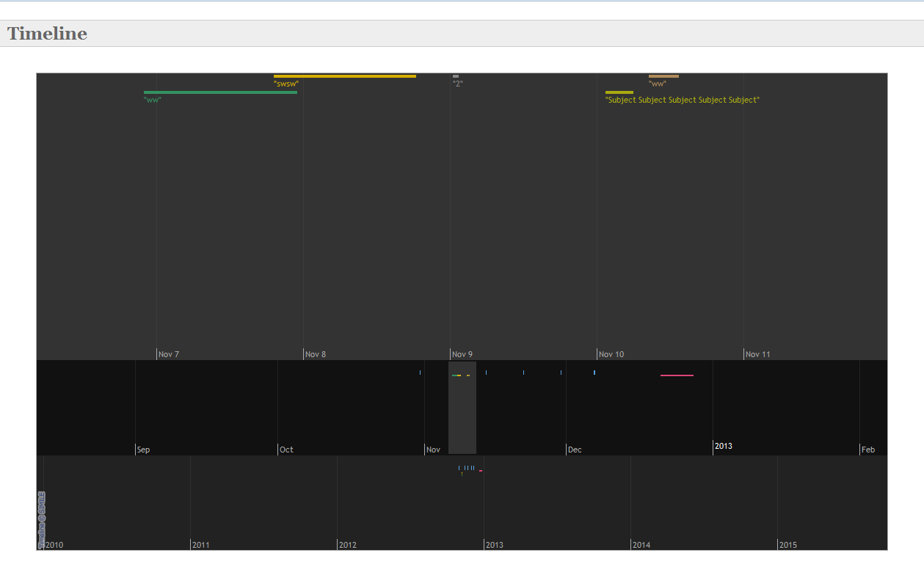Click the green "ww" event bar
Viewport: 924px width, 583px height.
click(220, 92)
